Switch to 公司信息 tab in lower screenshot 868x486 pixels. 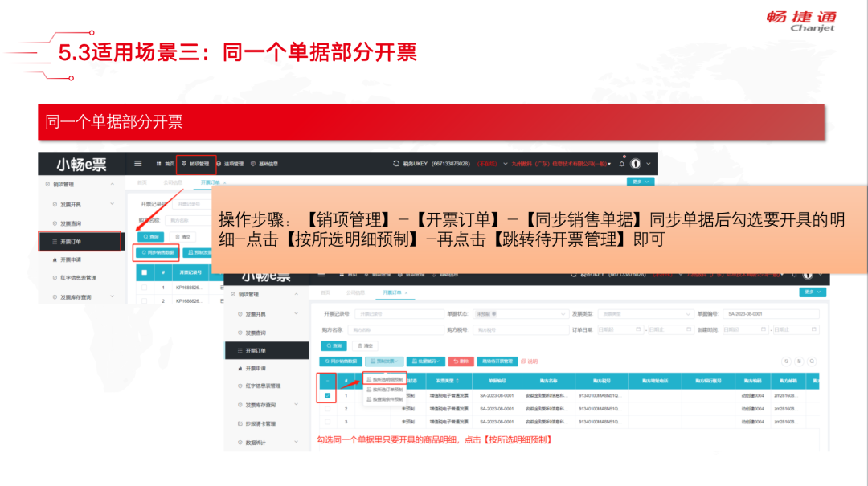355,293
